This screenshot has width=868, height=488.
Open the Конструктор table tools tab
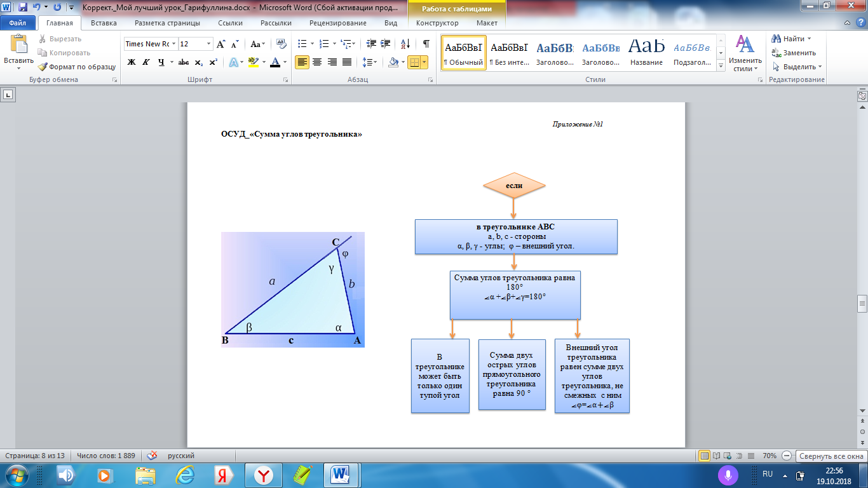[x=437, y=23]
